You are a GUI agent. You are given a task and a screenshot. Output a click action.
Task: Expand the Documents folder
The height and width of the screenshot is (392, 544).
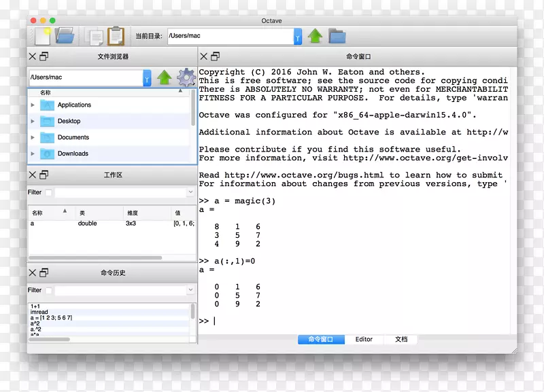pos(32,137)
